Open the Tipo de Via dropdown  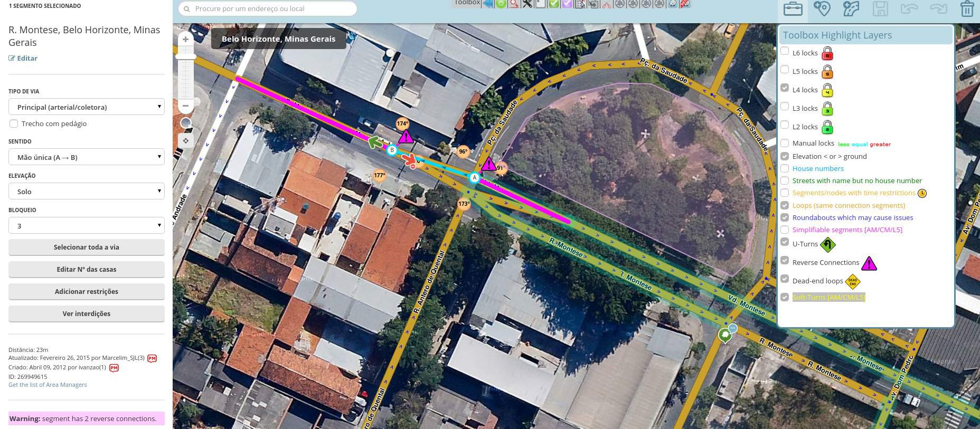click(x=87, y=107)
